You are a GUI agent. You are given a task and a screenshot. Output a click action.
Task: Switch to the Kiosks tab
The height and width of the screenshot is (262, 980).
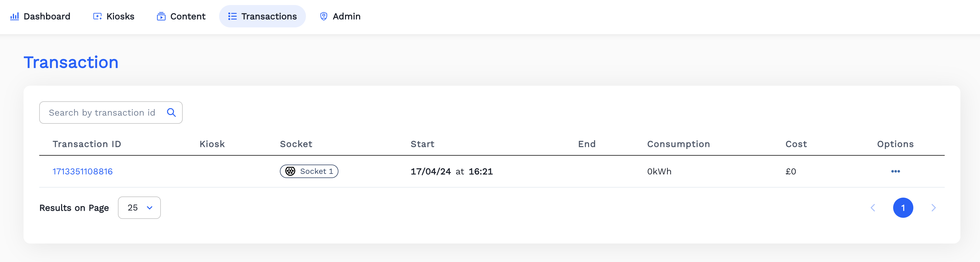[114, 16]
